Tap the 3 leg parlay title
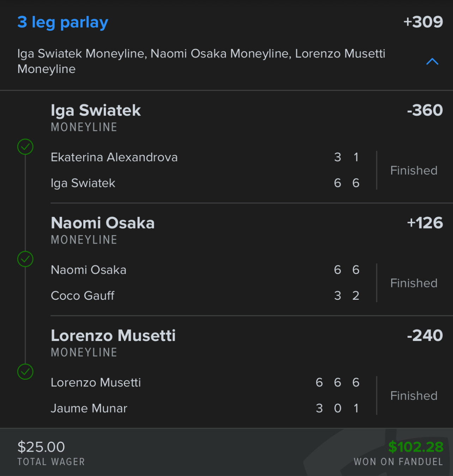The height and width of the screenshot is (476, 453). (x=63, y=23)
